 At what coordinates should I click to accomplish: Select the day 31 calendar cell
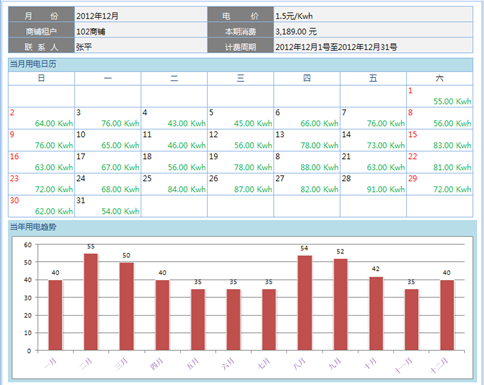tap(108, 206)
